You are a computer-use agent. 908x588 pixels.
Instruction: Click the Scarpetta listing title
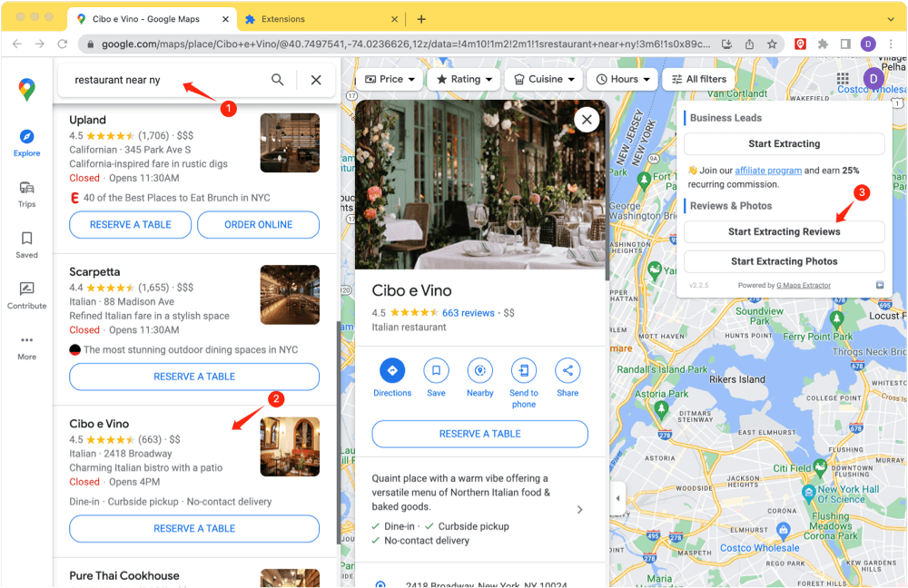pos(94,271)
